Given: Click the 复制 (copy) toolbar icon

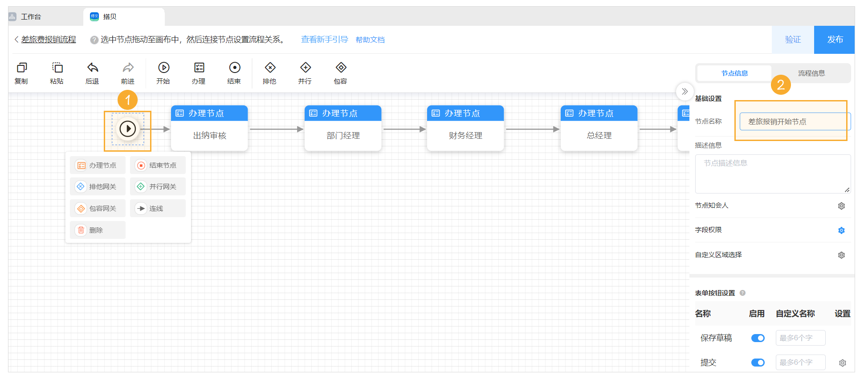Looking at the screenshot, I should [21, 73].
